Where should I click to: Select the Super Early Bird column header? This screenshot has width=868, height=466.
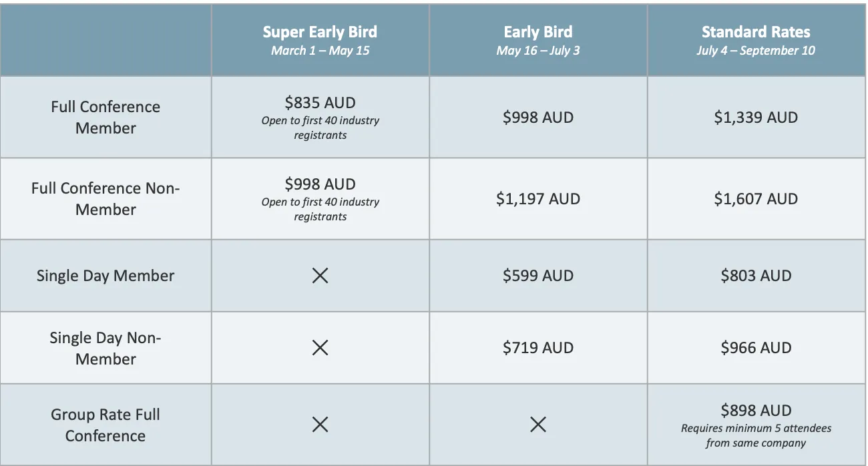pos(320,32)
